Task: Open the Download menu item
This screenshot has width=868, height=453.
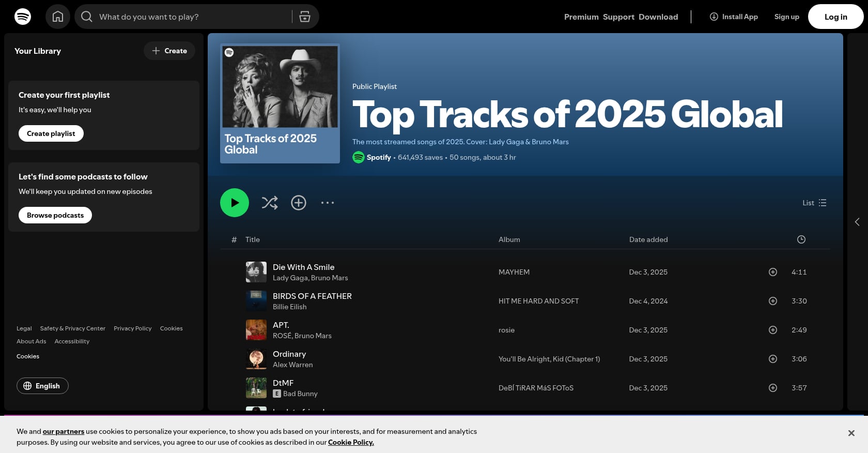Action: pos(658,17)
